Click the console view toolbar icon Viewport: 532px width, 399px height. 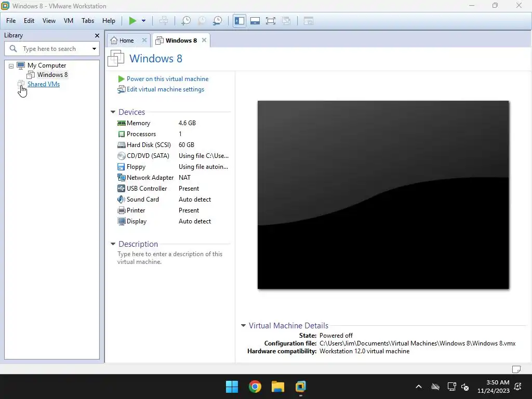[x=309, y=21]
